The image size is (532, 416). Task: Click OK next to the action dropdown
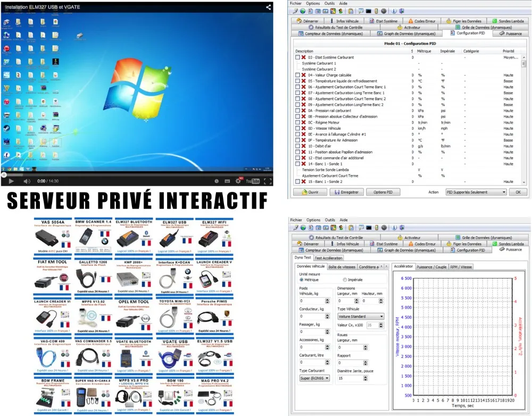(518, 192)
